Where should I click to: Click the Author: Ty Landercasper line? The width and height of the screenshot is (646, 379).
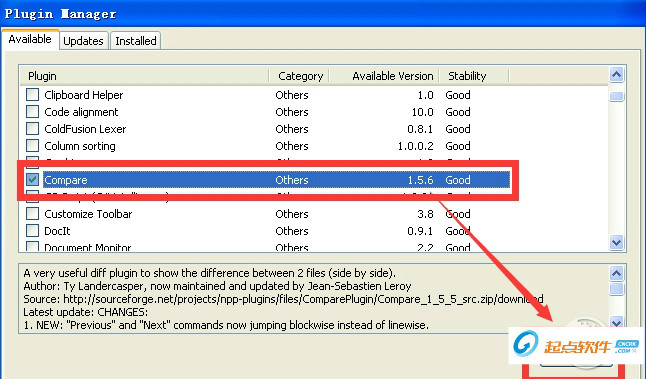tap(217, 286)
